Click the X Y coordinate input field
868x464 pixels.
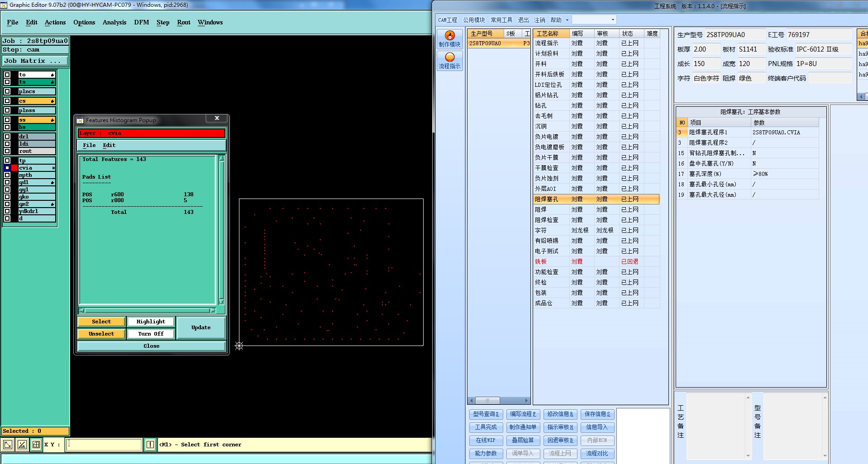pos(104,445)
